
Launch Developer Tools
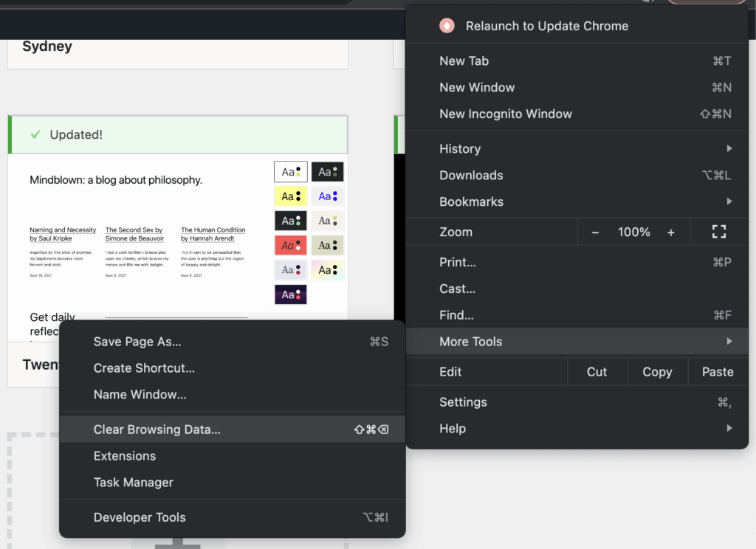[140, 517]
